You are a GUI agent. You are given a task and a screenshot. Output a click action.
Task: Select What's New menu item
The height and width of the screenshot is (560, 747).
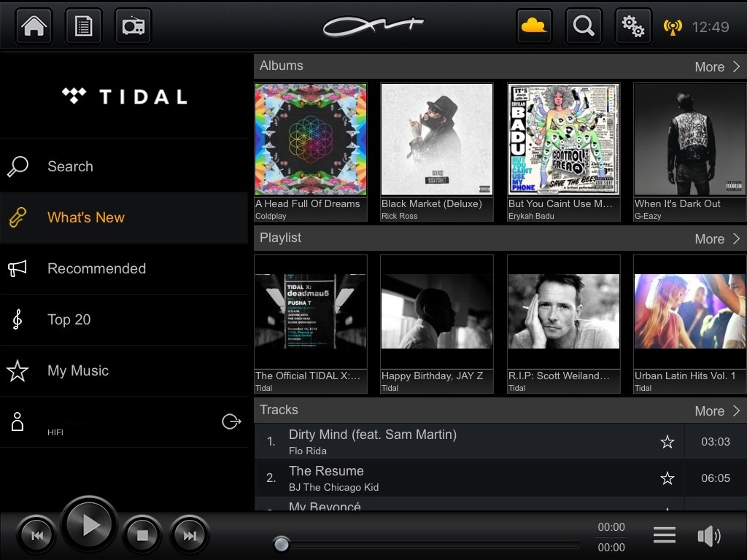[124, 217]
